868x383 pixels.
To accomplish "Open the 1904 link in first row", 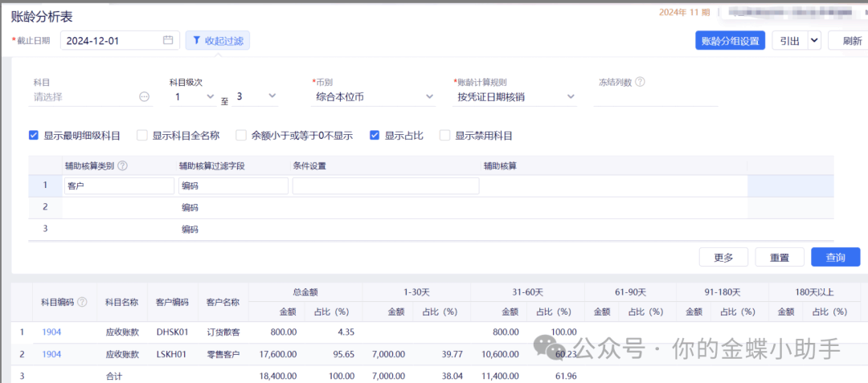I will coord(51,332).
